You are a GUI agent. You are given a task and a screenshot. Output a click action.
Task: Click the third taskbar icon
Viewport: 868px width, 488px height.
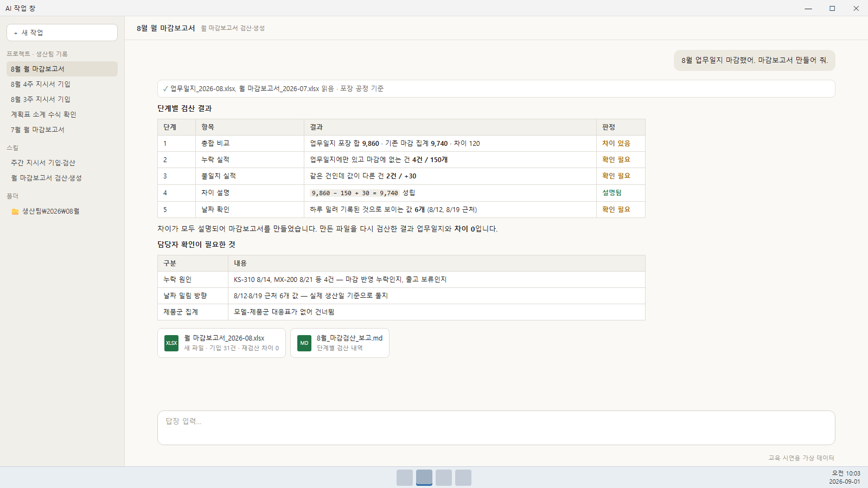point(444,478)
